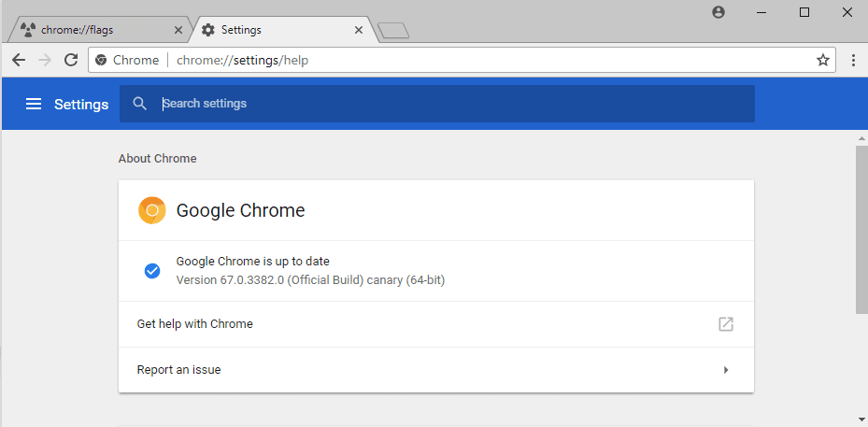Expand the Report an issue arrow

(726, 370)
